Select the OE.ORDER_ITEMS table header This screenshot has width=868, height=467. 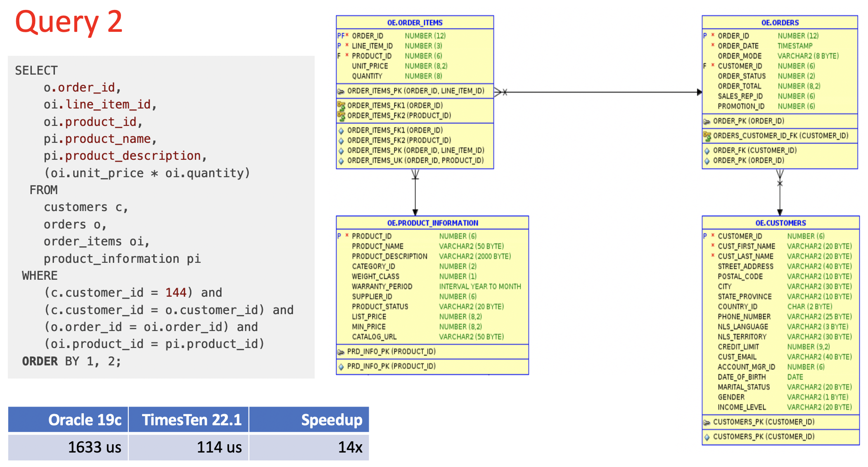click(415, 23)
